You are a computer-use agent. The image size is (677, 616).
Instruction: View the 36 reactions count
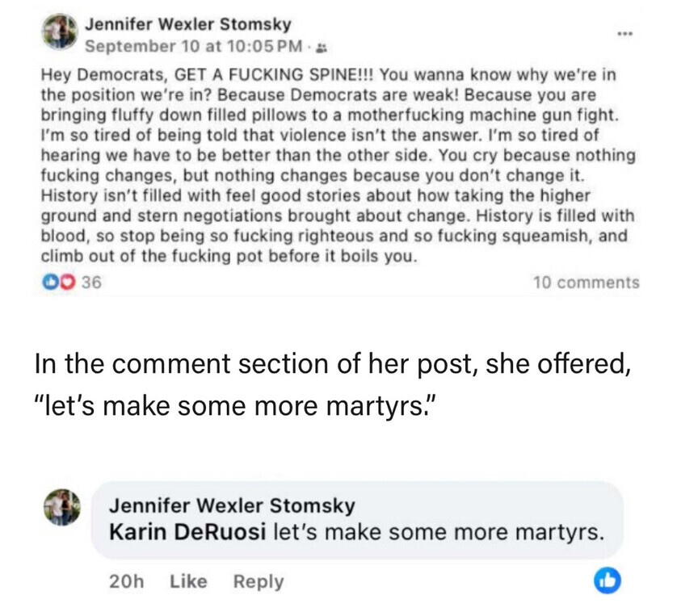click(90, 282)
